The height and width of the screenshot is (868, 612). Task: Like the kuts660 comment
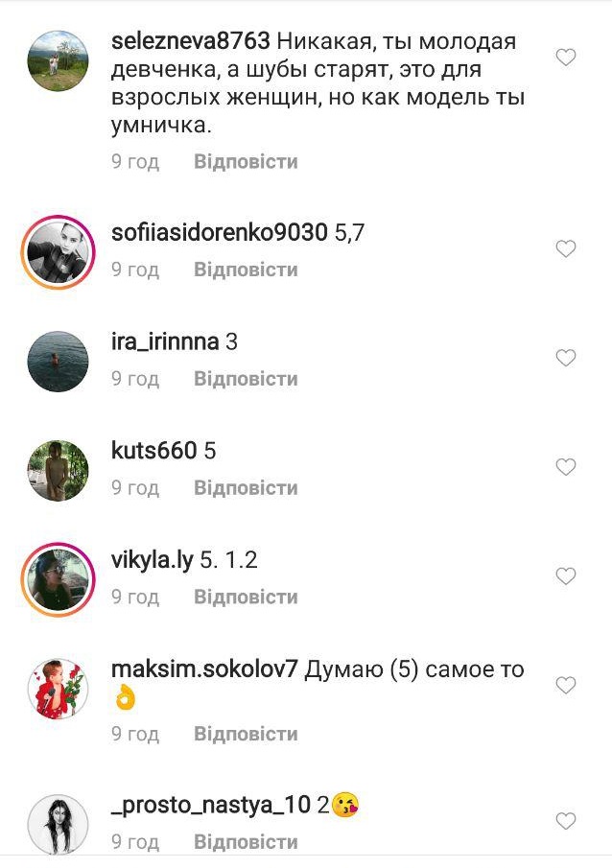click(566, 467)
